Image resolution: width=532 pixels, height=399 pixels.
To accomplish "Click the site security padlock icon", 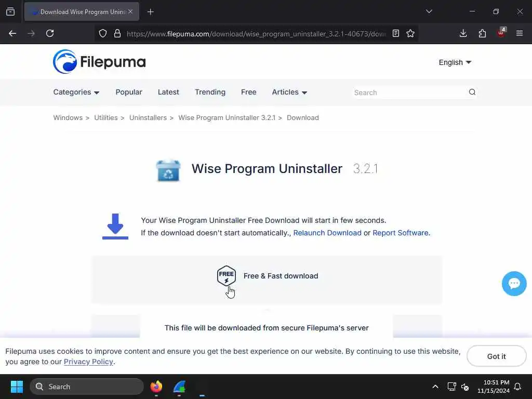I will [117, 33].
